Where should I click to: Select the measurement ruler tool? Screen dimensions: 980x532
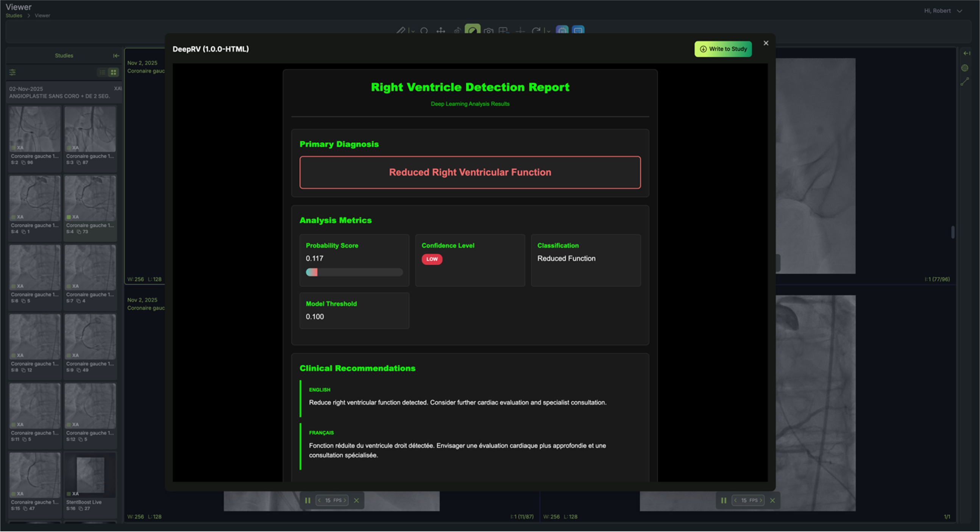(x=401, y=31)
